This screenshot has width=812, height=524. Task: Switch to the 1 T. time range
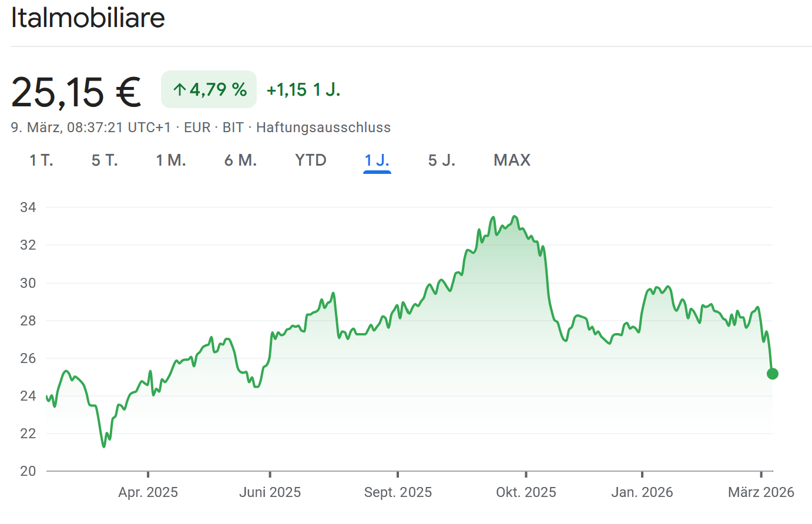[41, 160]
